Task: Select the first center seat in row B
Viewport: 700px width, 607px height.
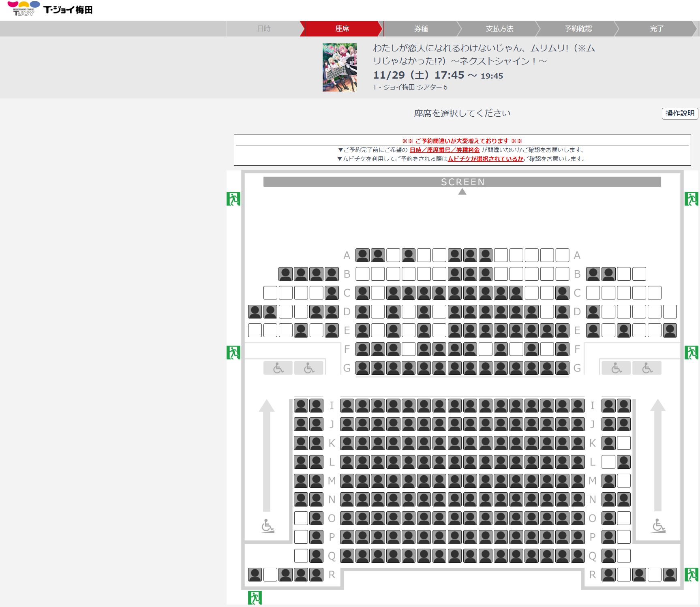Action: click(x=362, y=274)
